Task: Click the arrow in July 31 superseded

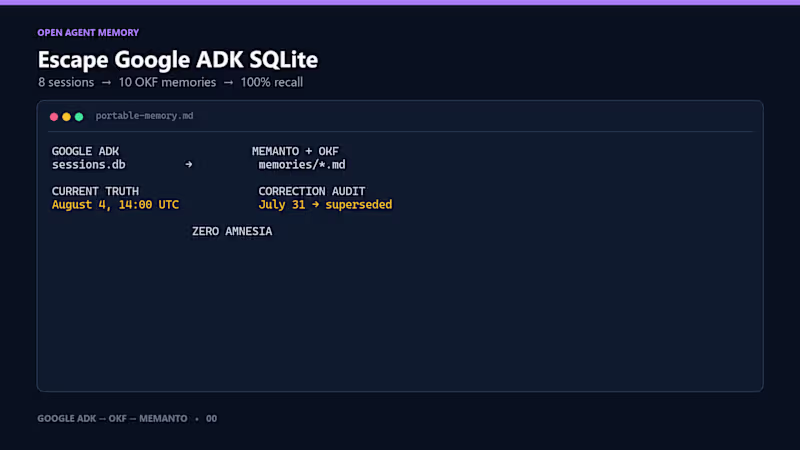Action: tap(315, 205)
